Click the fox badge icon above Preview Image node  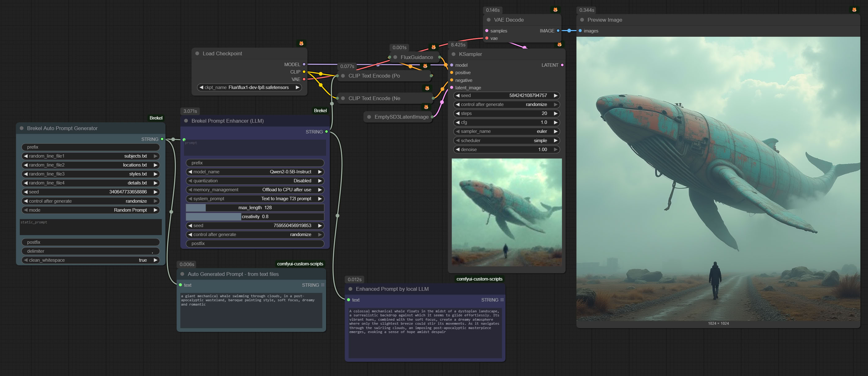(x=854, y=10)
